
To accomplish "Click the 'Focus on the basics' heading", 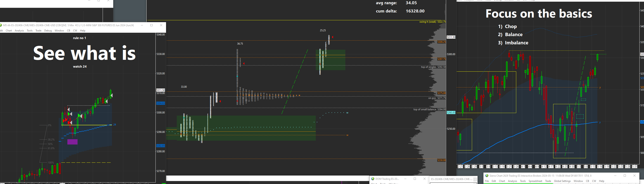I will click(x=539, y=14).
